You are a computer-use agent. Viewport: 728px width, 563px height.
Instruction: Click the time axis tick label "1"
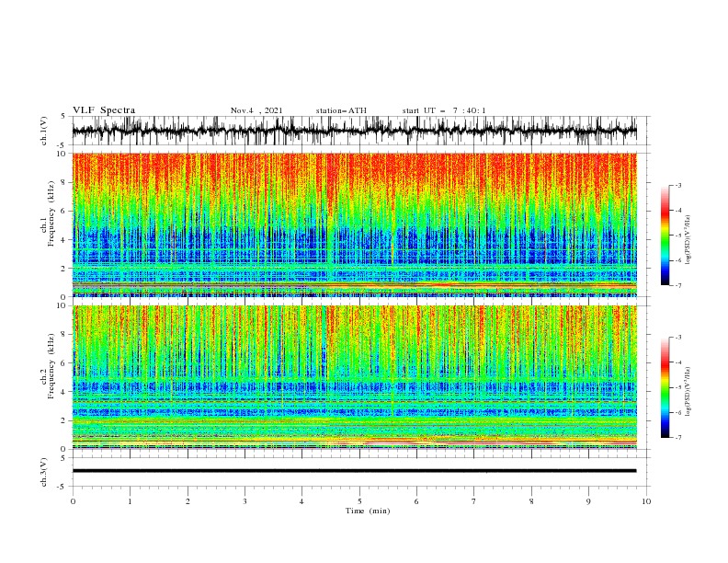[130, 501]
